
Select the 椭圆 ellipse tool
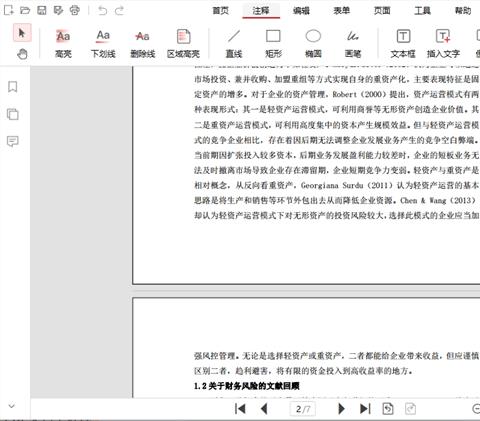(313, 44)
